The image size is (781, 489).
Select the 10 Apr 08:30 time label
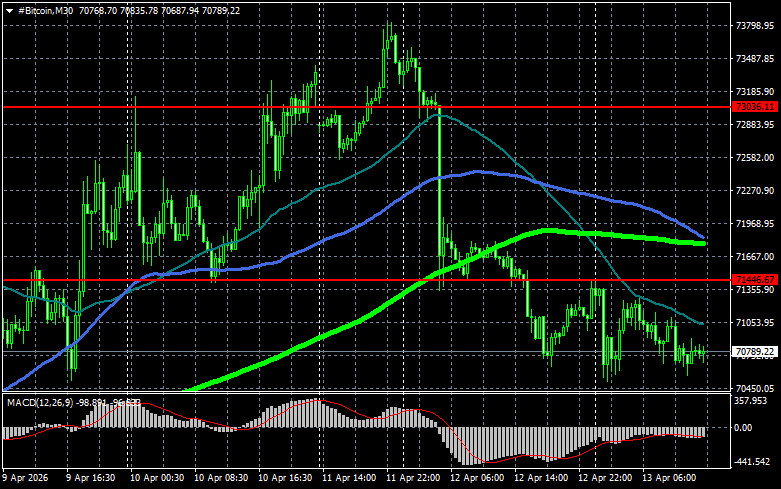[221, 478]
